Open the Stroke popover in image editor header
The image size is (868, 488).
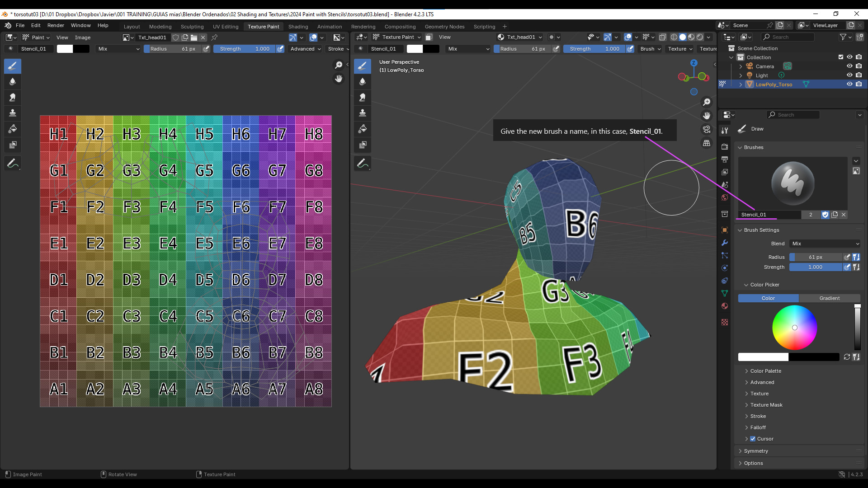[x=337, y=49]
